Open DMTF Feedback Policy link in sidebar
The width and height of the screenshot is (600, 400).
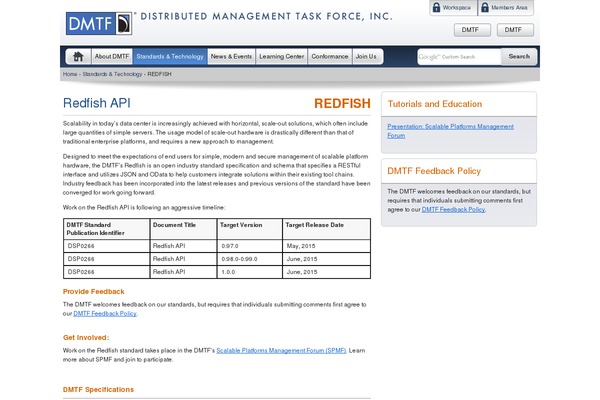click(453, 210)
